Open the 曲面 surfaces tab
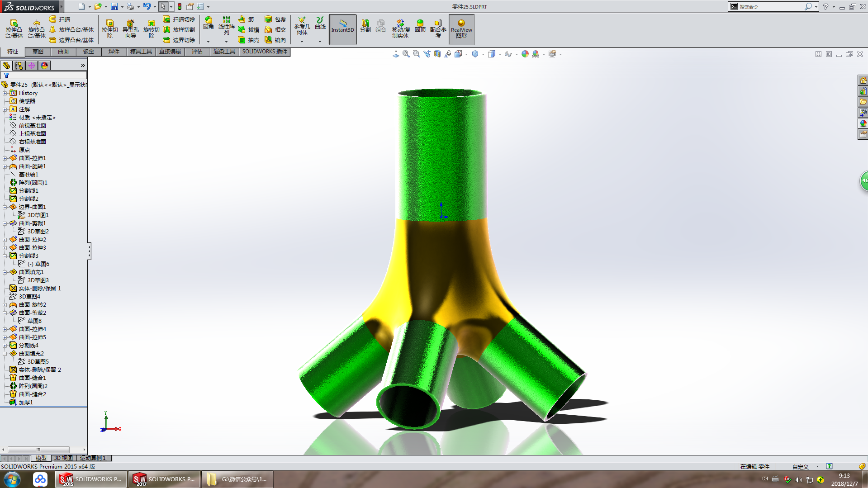 coord(63,52)
